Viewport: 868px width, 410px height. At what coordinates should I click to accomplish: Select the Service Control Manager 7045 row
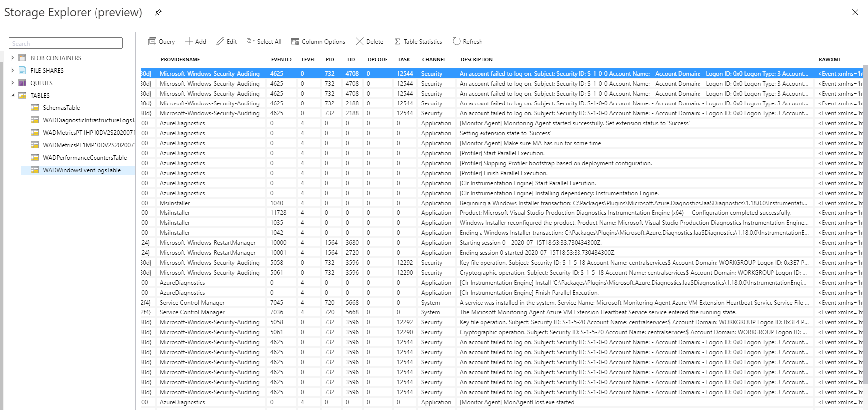[x=501, y=302]
